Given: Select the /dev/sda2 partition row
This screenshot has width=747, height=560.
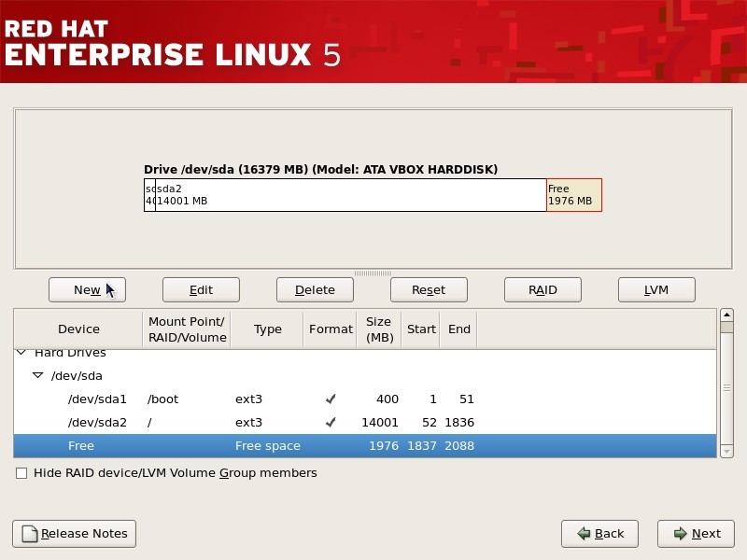Looking at the screenshot, I should coord(365,423).
